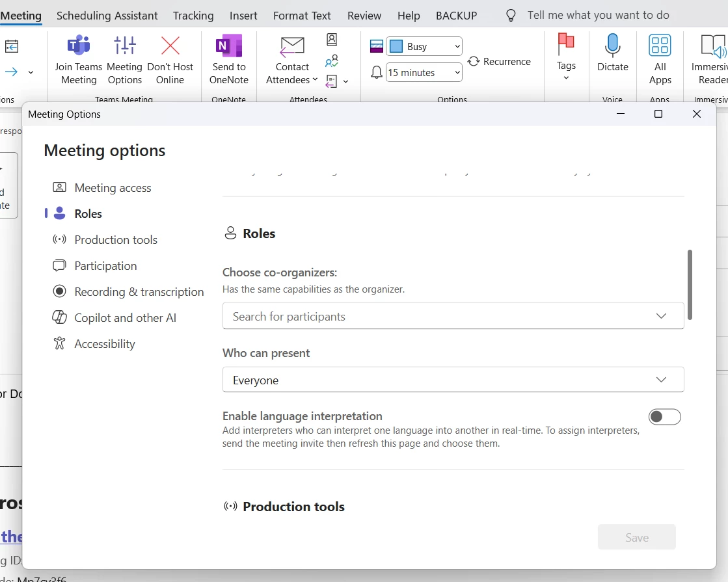Screen dimensions: 728x582
Task: Click the Dictate microphone icon
Action: click(612, 46)
